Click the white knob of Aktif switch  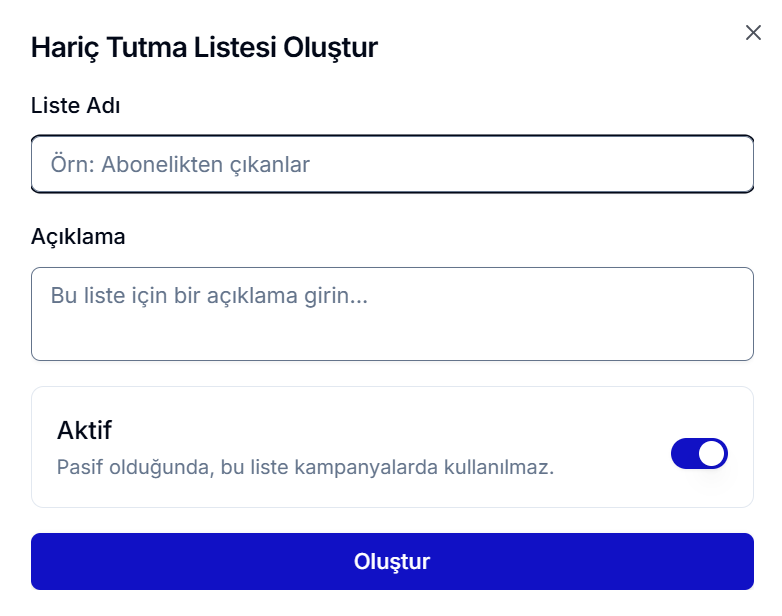[711, 453]
